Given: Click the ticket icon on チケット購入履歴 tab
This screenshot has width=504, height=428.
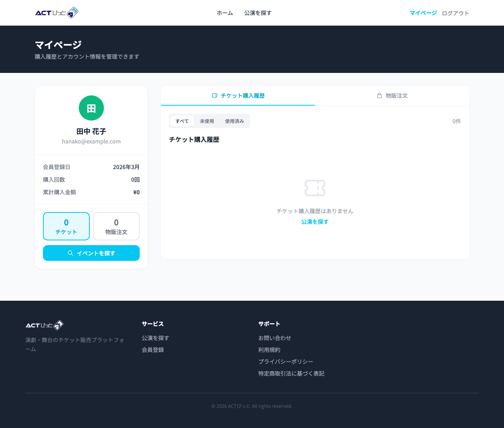Looking at the screenshot, I should click(215, 95).
